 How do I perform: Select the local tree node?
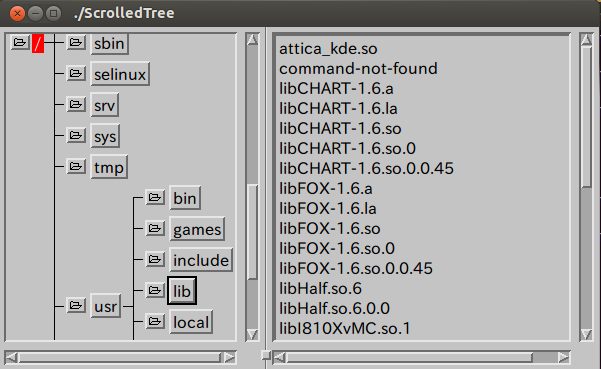191,322
